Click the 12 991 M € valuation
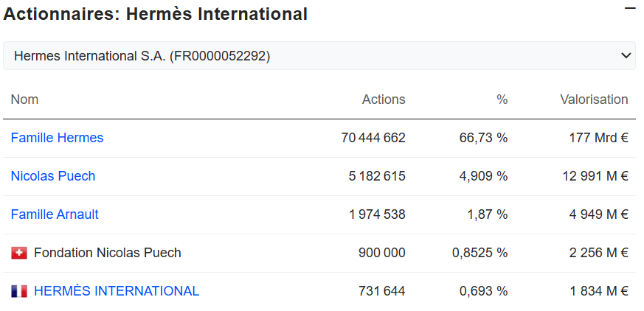This screenshot has width=644, height=311. pyautogui.click(x=593, y=176)
